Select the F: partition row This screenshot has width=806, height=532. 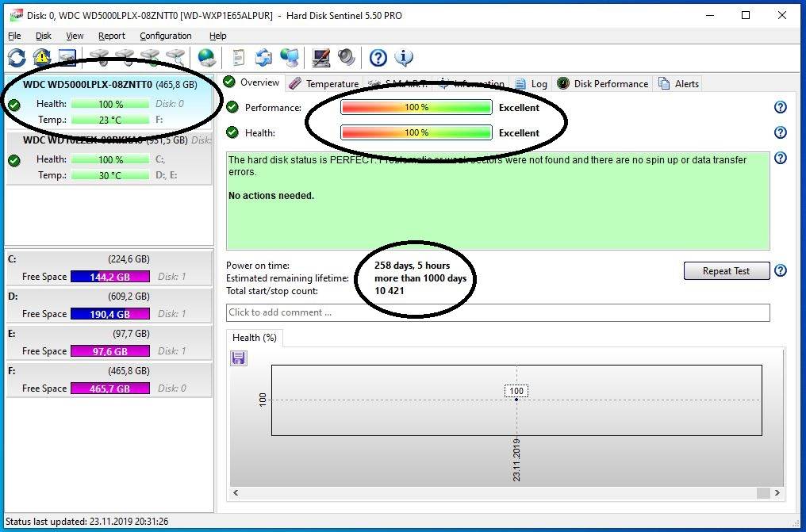coord(109,380)
